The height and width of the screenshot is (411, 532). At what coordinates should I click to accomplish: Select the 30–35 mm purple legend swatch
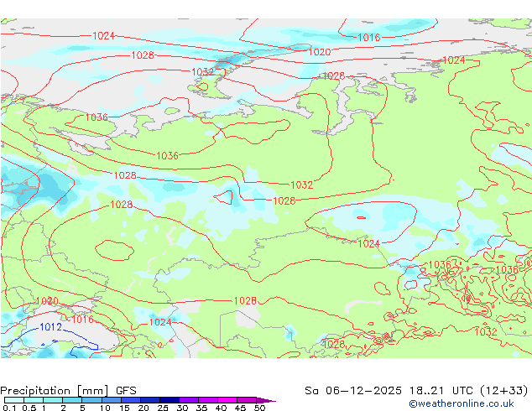tap(188, 400)
